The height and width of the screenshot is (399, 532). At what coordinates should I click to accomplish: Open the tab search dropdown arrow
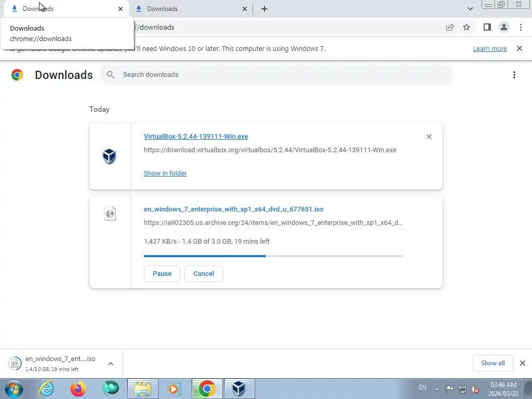470,9
